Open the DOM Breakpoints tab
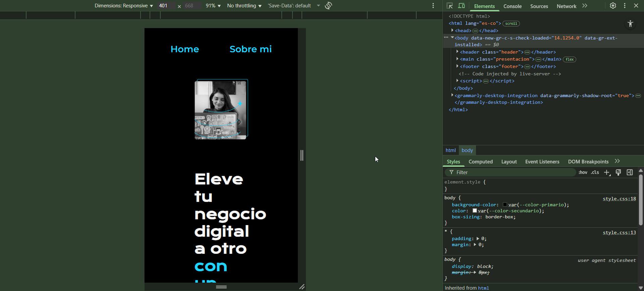This screenshot has height=291, width=644. pyautogui.click(x=588, y=161)
